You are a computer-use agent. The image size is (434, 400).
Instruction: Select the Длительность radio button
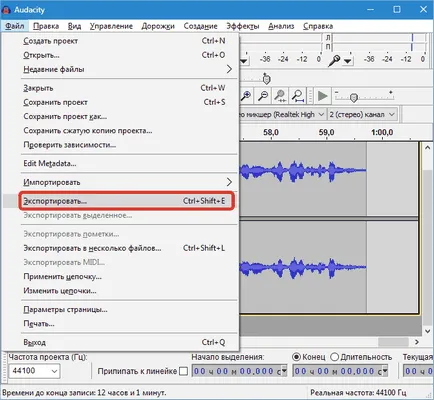point(335,357)
